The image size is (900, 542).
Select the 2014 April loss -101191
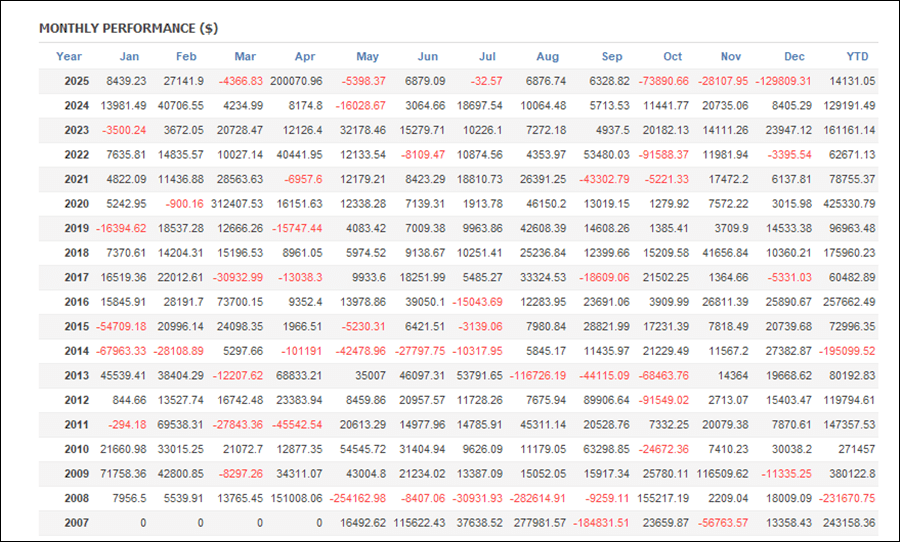click(302, 351)
